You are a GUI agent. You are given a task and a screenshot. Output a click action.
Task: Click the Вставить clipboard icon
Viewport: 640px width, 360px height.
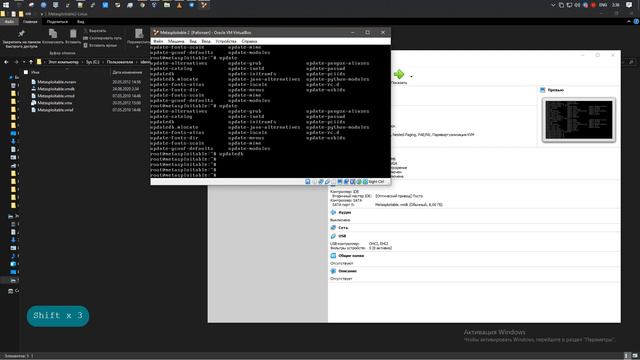pyautogui.click(x=73, y=33)
